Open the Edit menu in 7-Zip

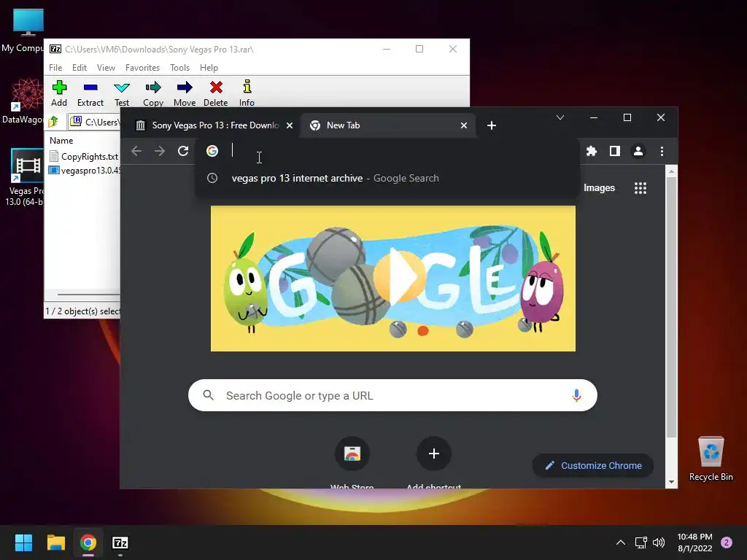pos(80,68)
